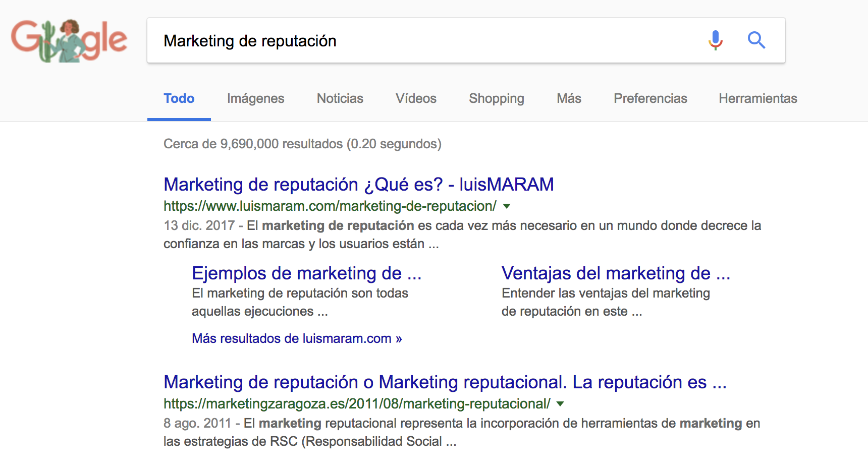
Task: Open the Shopping results tab
Action: pyautogui.click(x=496, y=99)
